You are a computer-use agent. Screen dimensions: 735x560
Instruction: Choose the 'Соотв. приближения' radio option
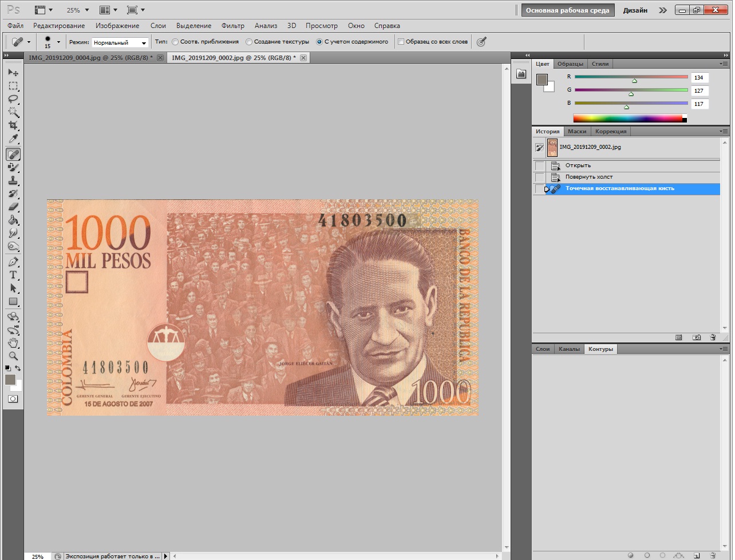coord(206,42)
